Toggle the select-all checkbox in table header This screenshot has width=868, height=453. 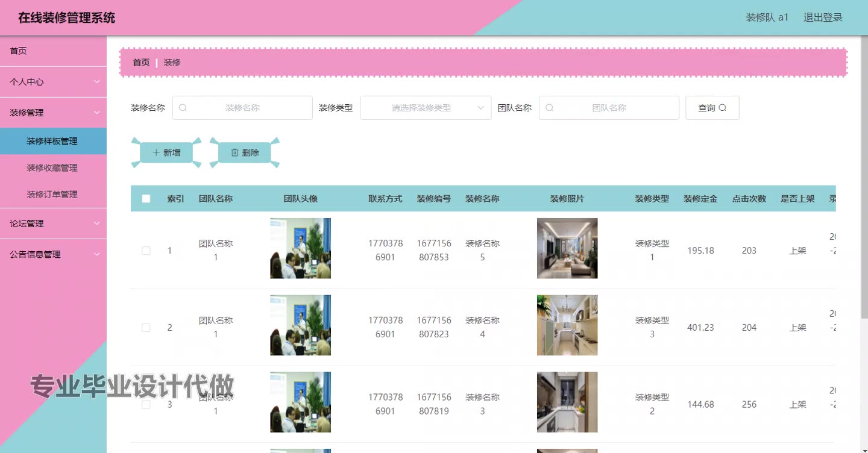146,199
